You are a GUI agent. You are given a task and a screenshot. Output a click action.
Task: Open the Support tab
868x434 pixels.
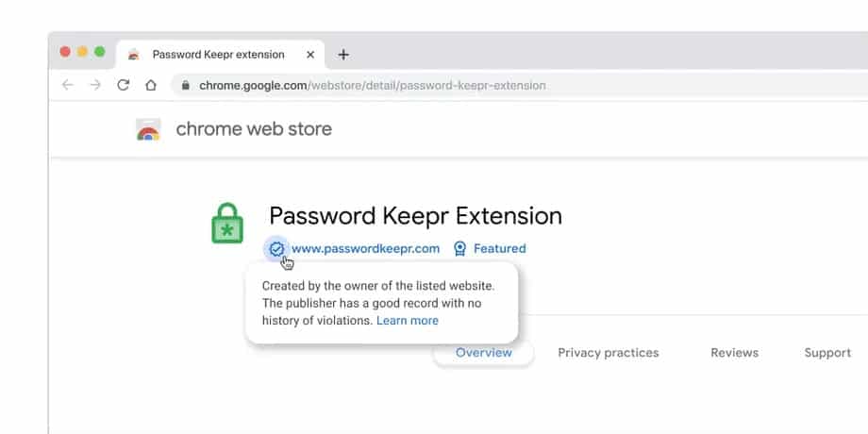827,353
